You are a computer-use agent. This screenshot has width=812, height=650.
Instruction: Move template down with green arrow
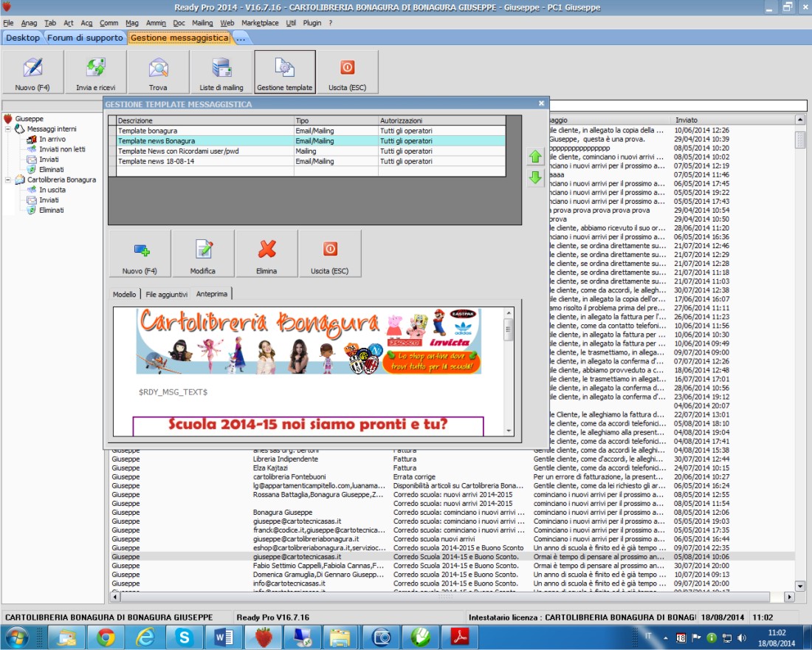[x=535, y=178]
